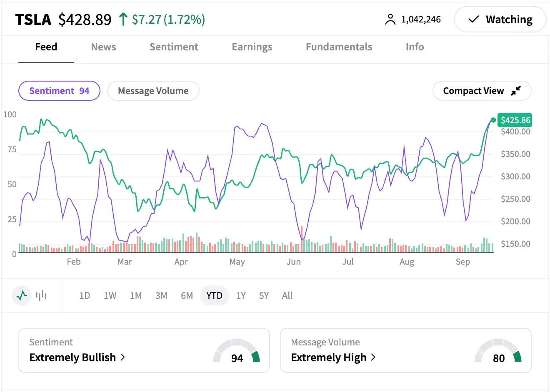Toggle the Sentiment 94 chart pill
550x392 pixels.
coord(59,91)
